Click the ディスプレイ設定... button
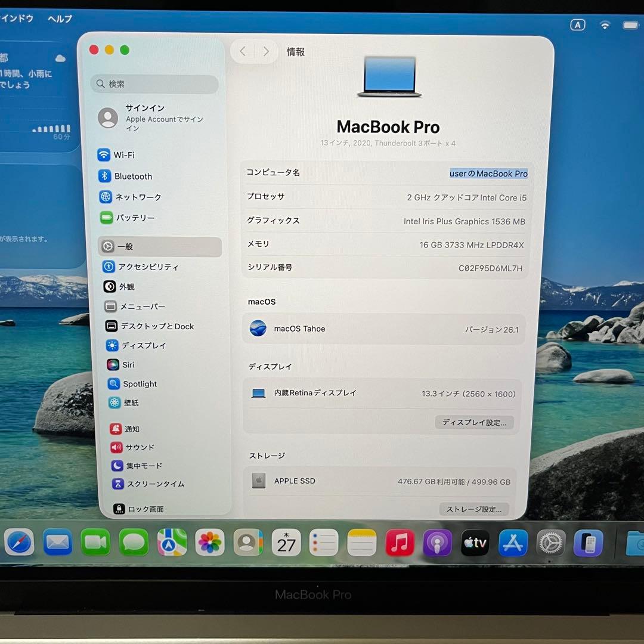 click(x=475, y=422)
